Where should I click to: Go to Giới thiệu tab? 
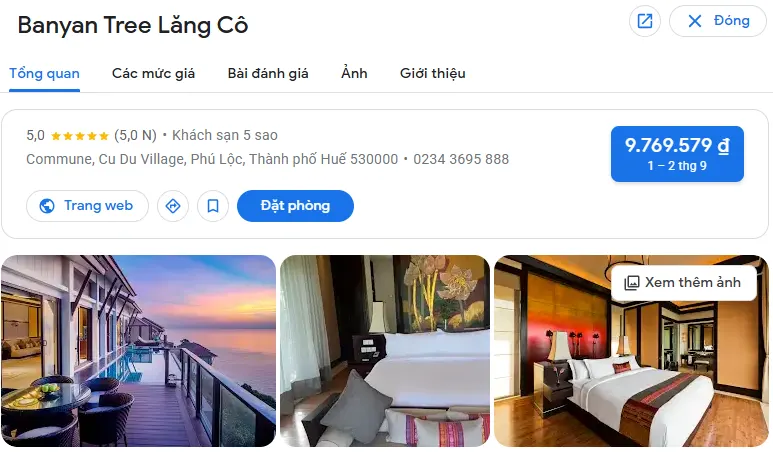point(432,73)
